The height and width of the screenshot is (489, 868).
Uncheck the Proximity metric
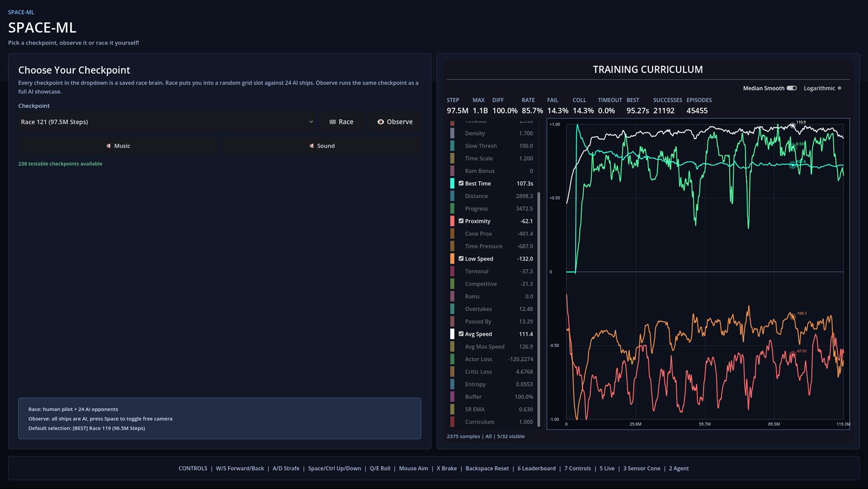coord(461,221)
